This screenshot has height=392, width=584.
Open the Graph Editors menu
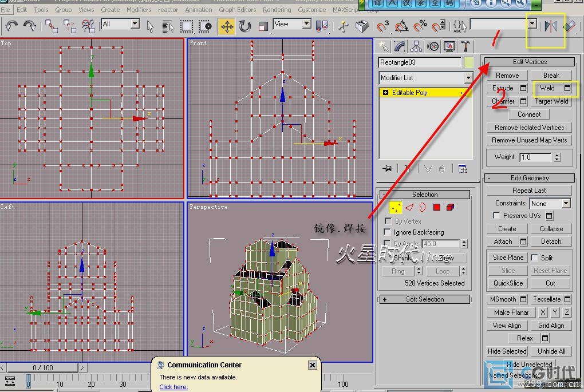click(x=237, y=10)
